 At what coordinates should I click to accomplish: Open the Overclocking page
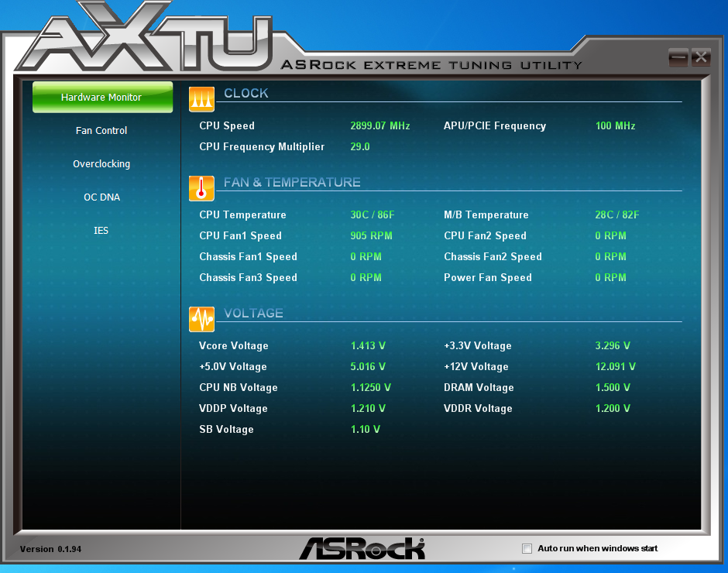tap(101, 164)
